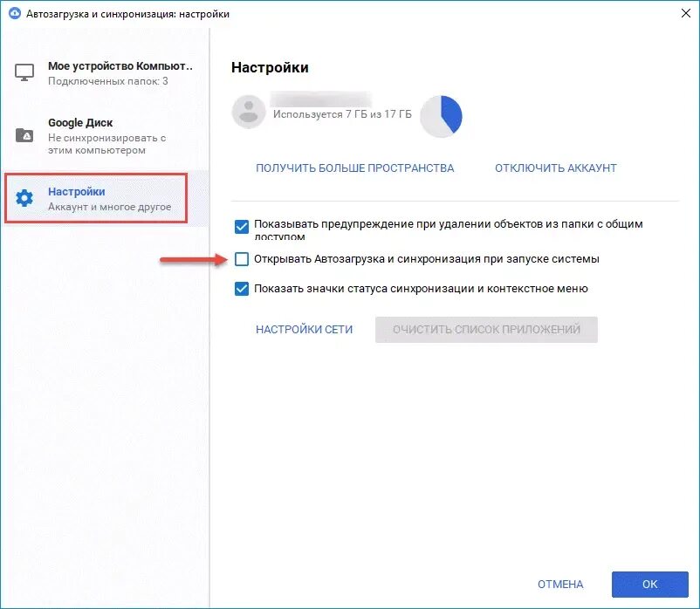The width and height of the screenshot is (700, 609).
Task: Click the ОТМЕНА button
Action: (x=560, y=584)
